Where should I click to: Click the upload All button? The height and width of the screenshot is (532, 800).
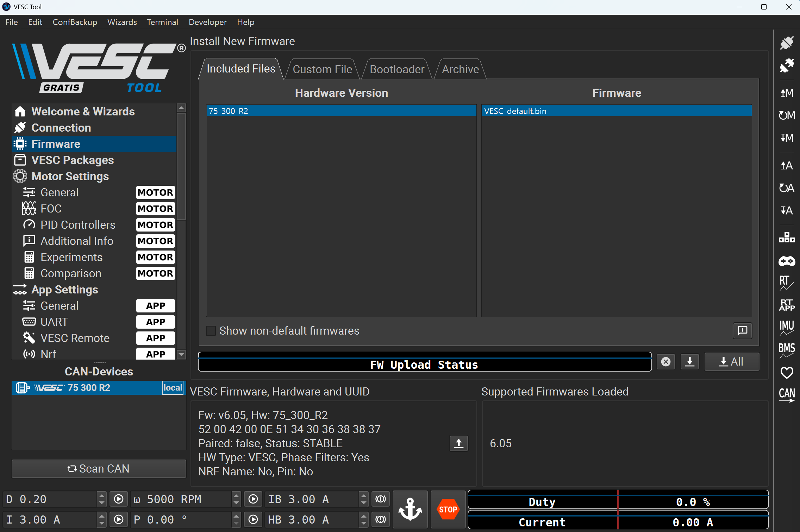pos(731,362)
